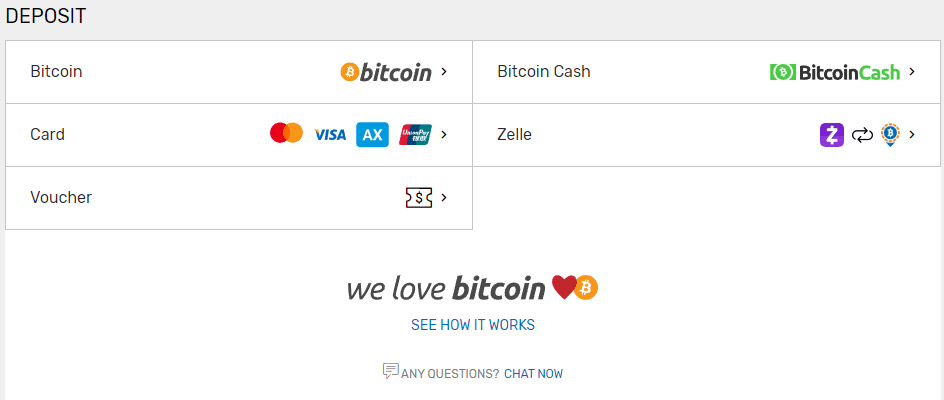The height and width of the screenshot is (400, 944).
Task: Open the SEE HOW IT WORKS link
Action: 473,325
